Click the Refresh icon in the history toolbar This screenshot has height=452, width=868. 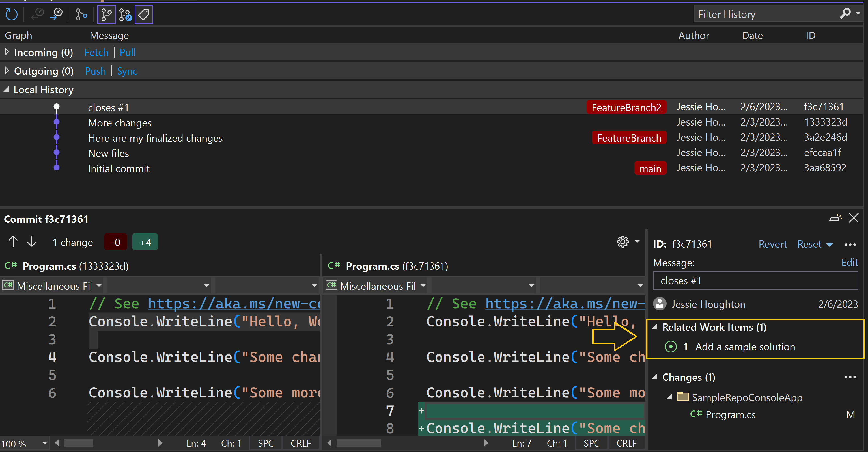point(12,14)
